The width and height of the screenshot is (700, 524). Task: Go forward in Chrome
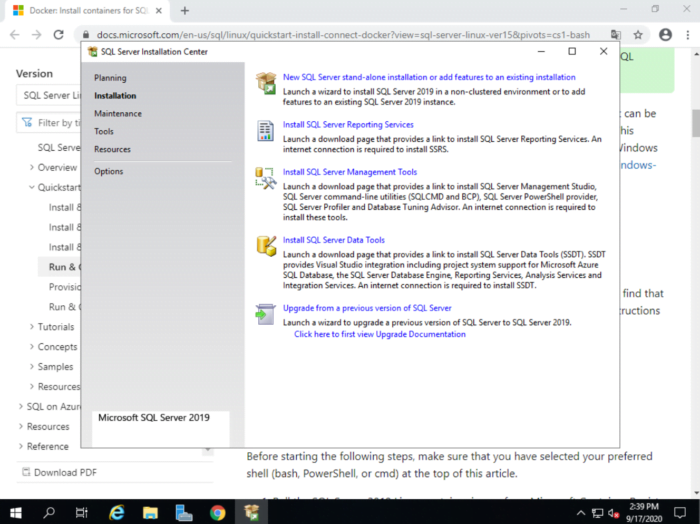(x=36, y=35)
